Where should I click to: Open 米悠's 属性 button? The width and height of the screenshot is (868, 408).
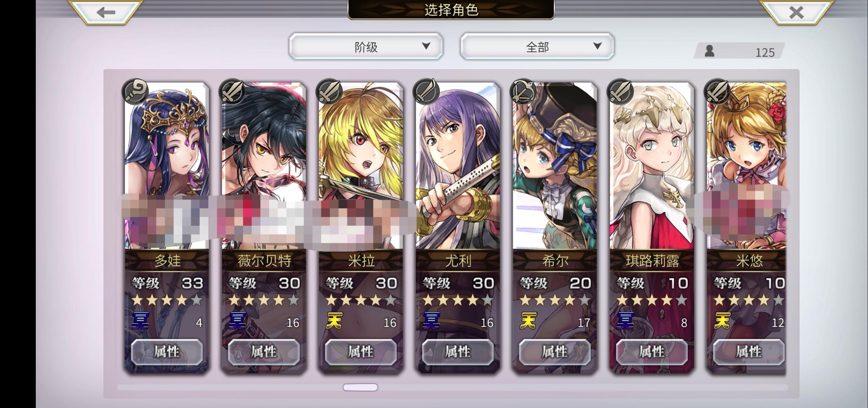748,352
